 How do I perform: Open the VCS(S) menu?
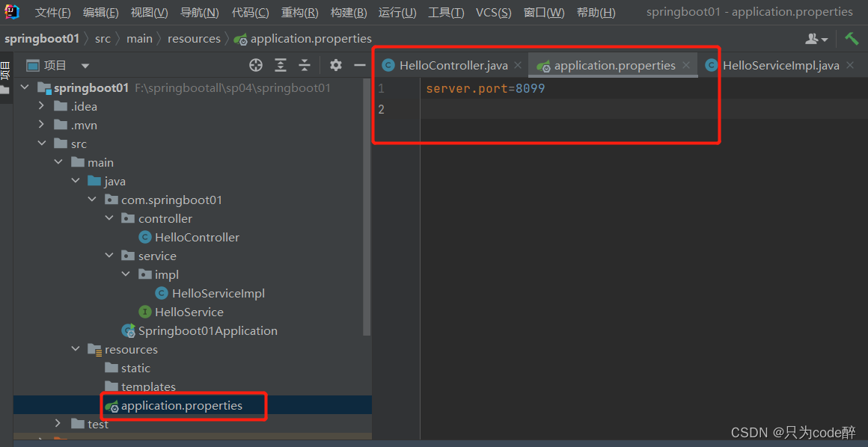click(x=494, y=12)
